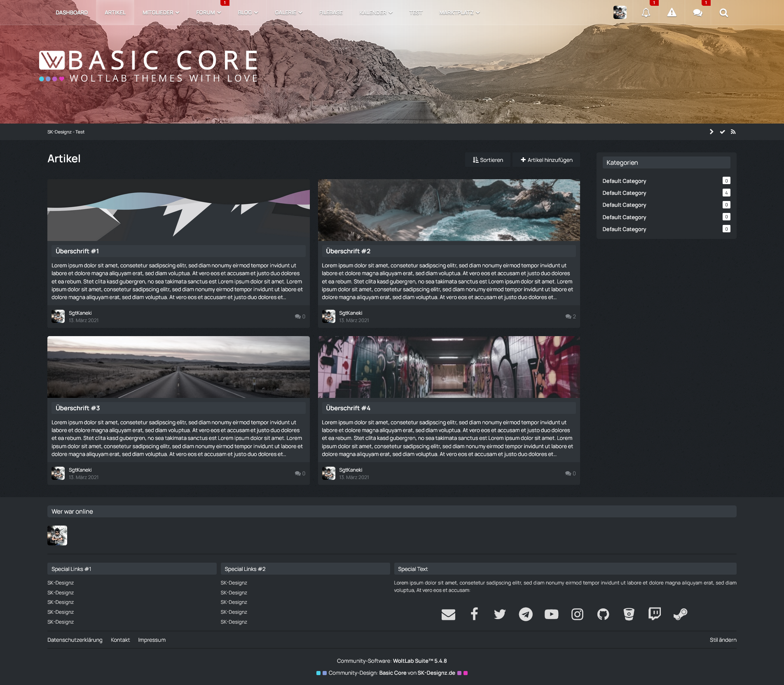Viewport: 784px width, 685px height.
Task: Click the Sortieren button
Action: 488,160
